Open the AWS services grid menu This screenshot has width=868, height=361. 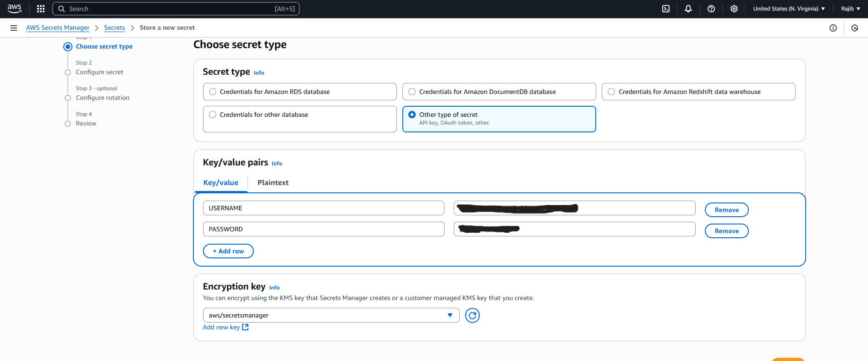pyautogui.click(x=41, y=9)
